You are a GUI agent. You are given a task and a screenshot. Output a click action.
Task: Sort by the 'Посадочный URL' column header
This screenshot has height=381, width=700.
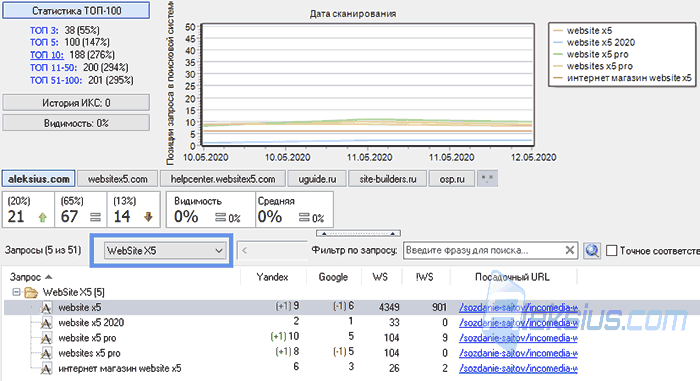(512, 277)
